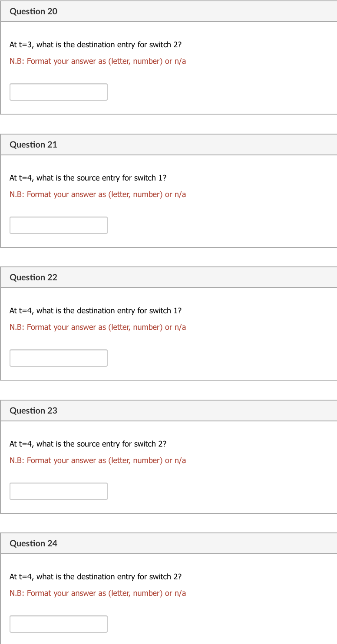Select the Question 20 prompt about switch 2

point(96,45)
